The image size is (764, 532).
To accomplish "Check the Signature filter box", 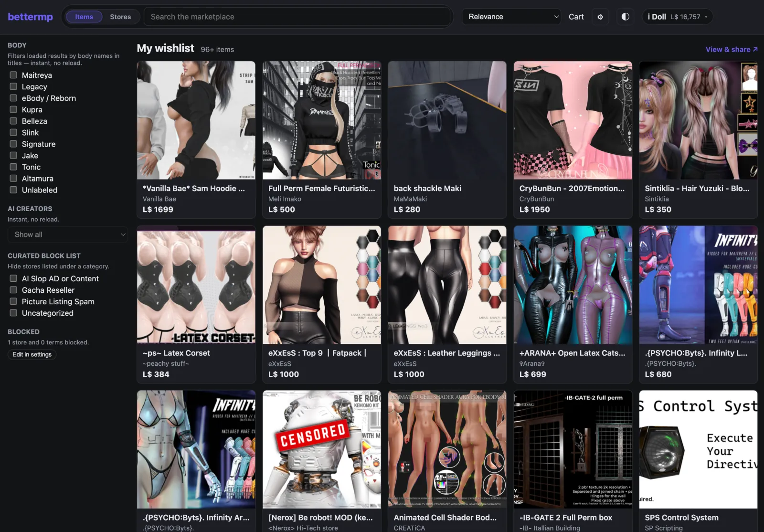I will 13,144.
